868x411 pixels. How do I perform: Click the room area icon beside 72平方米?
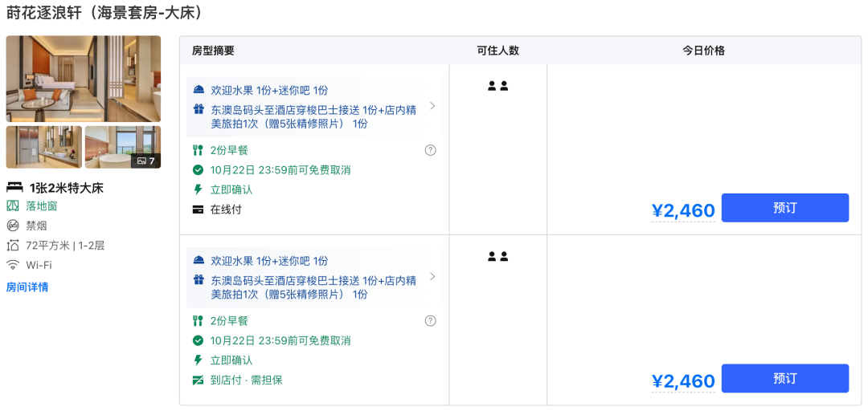point(13,246)
